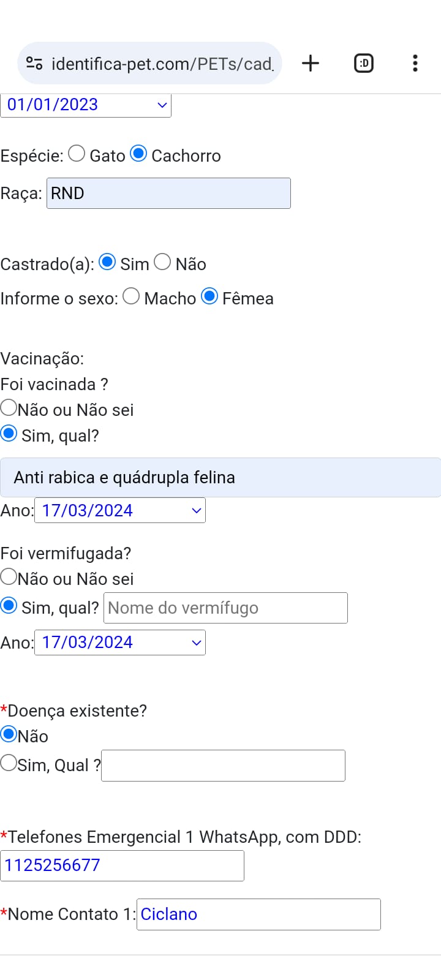Choose Não for Castrado(a)
Image resolution: width=441 pixels, height=980 pixels.
coord(162,262)
